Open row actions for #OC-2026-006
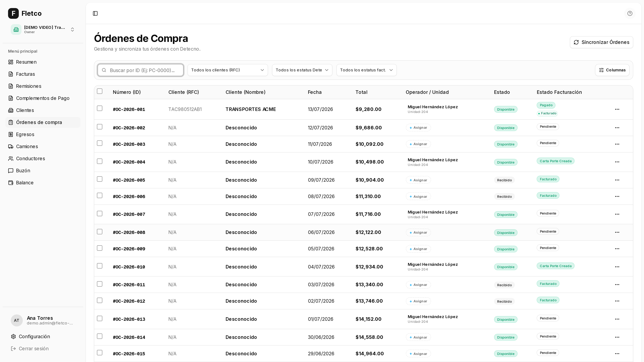 617,196
